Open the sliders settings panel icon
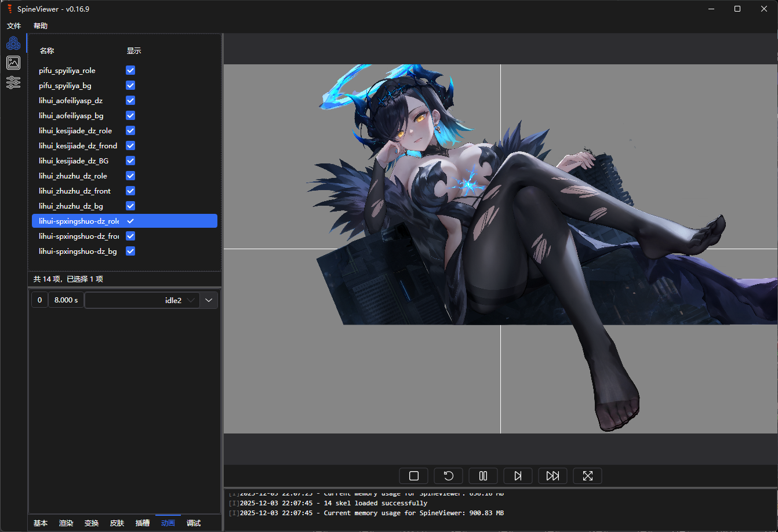Image resolution: width=778 pixels, height=532 pixels. pyautogui.click(x=13, y=82)
